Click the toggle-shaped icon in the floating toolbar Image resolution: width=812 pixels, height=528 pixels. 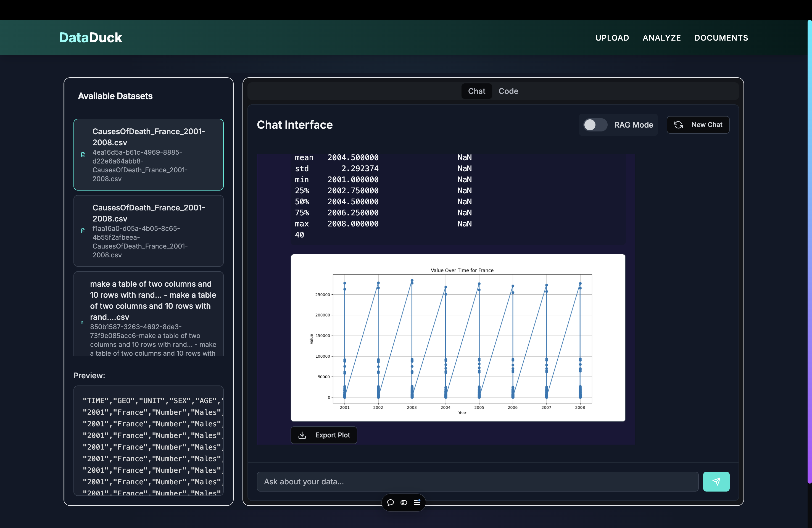click(404, 502)
